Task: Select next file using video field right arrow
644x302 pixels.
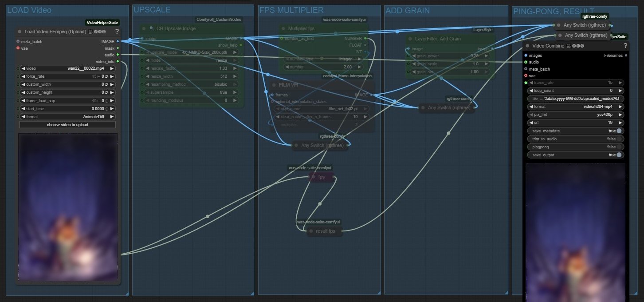Action: [x=112, y=68]
